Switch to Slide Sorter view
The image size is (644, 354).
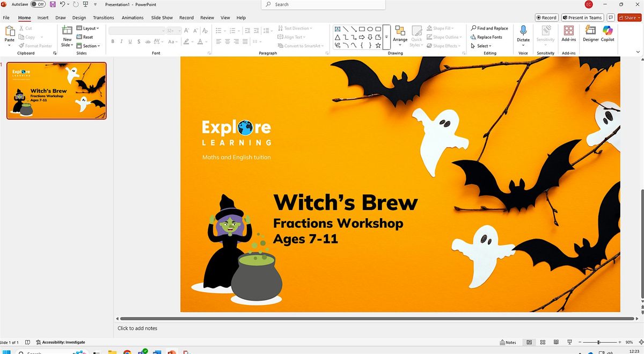click(x=542, y=342)
